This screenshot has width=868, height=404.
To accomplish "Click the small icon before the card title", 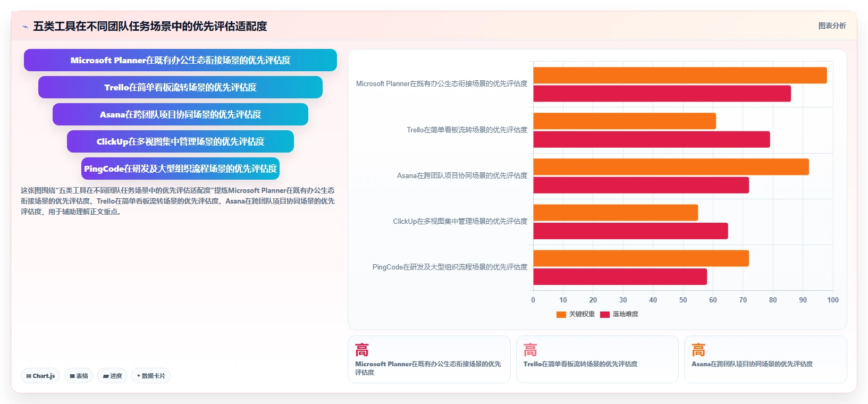I will pyautogui.click(x=25, y=27).
